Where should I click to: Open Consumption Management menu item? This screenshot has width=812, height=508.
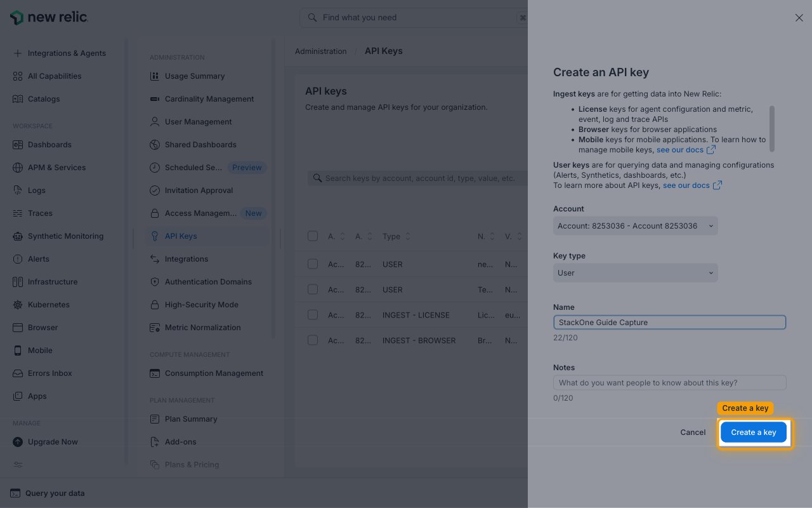tap(207, 373)
